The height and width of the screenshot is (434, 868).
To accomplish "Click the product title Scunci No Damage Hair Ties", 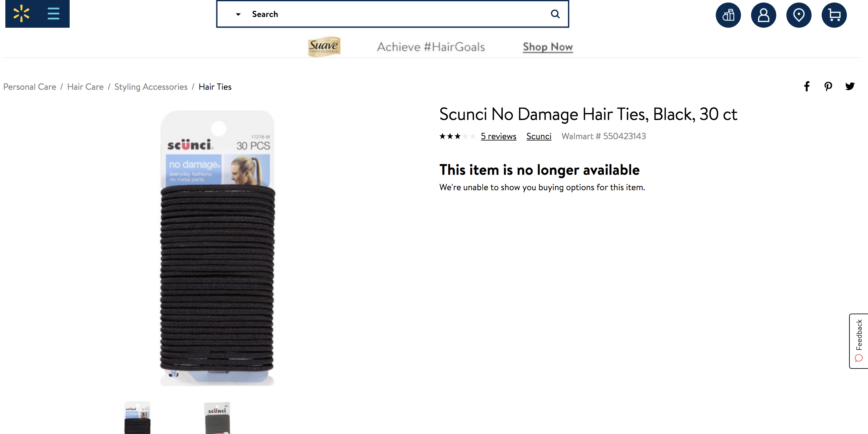I will 588,114.
